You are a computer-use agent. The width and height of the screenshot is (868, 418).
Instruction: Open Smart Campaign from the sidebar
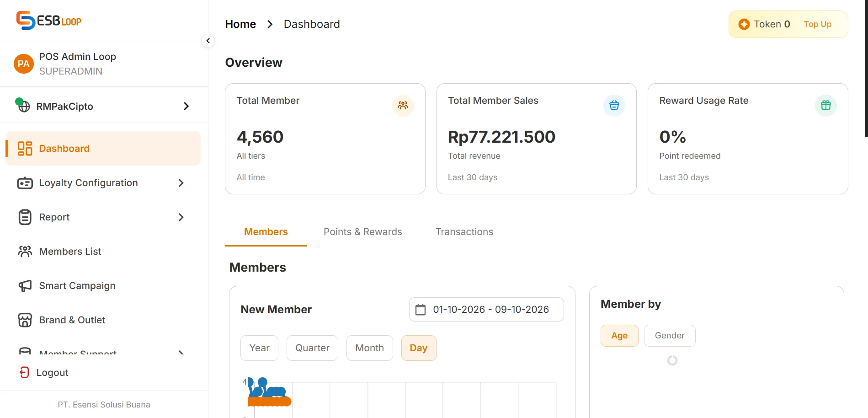pos(103,286)
